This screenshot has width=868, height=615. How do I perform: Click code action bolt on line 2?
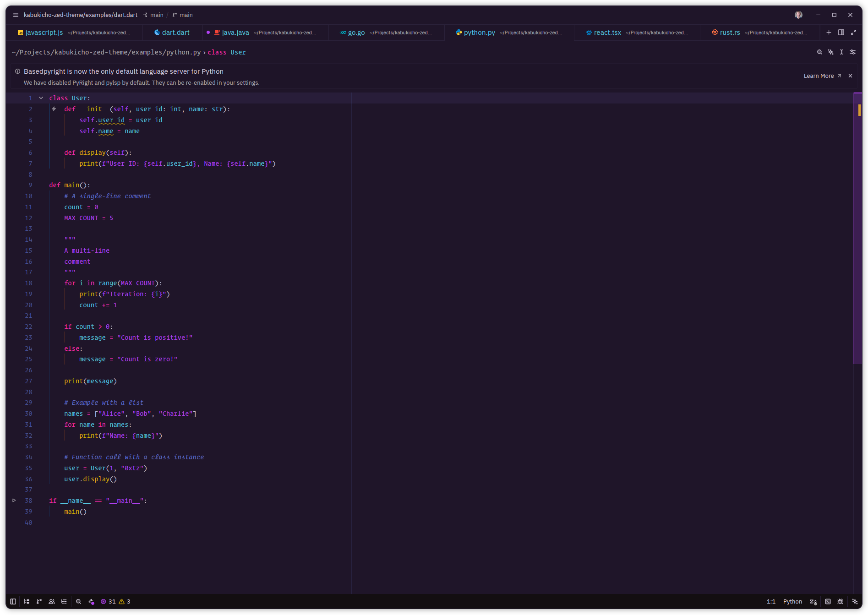click(54, 109)
